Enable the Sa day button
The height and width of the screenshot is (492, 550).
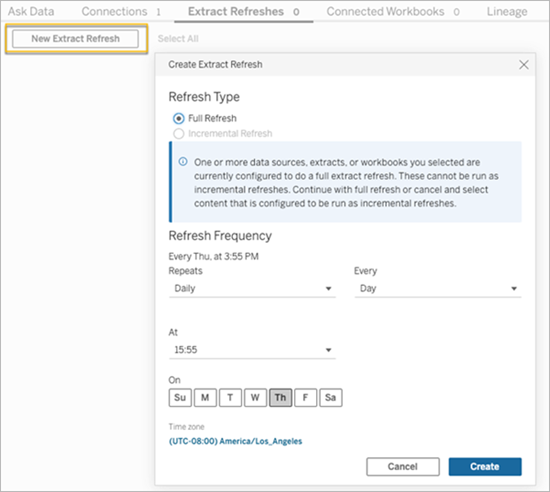pyautogui.click(x=330, y=397)
